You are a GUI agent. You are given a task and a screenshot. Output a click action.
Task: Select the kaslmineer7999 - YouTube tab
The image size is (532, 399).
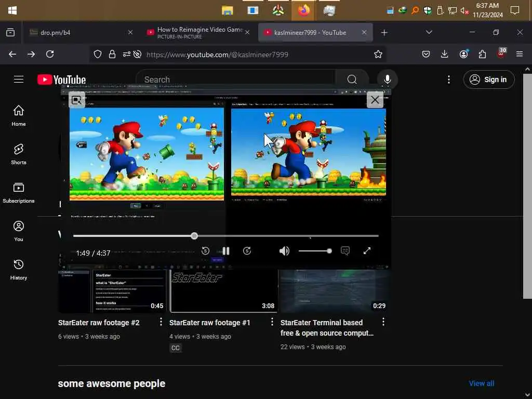coord(315,33)
